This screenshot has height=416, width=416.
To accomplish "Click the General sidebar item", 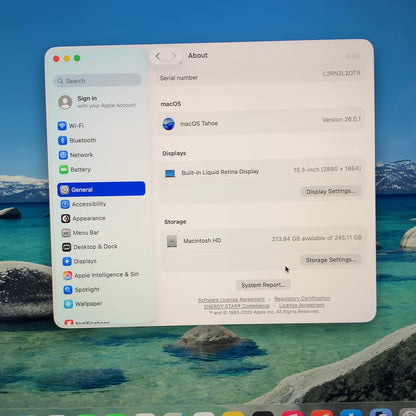I will tap(101, 189).
